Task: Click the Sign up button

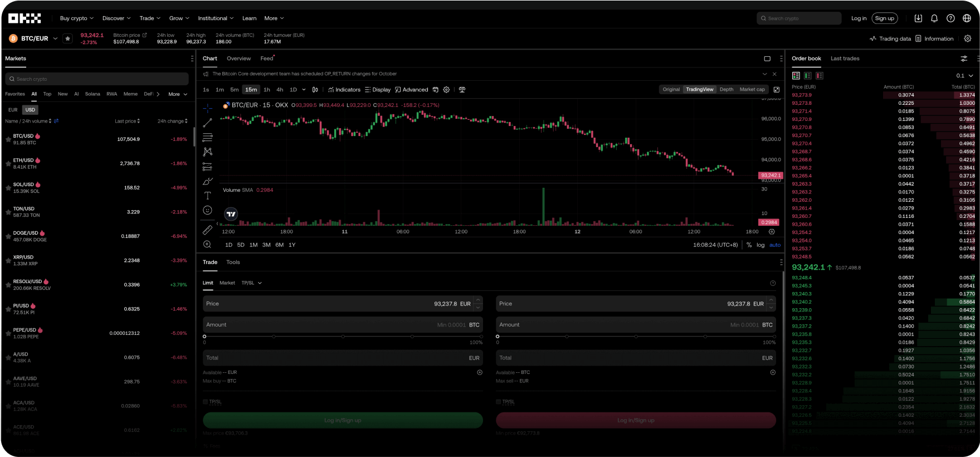Action: (x=884, y=18)
